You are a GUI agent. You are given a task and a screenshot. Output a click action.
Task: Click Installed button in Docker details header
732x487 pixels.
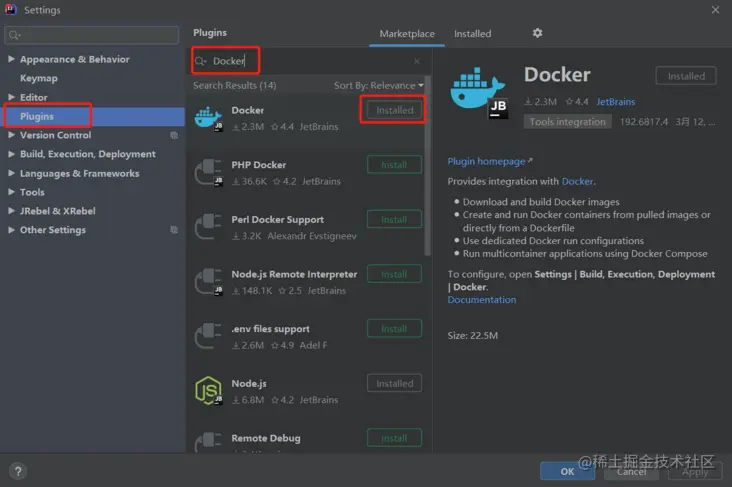tap(686, 76)
